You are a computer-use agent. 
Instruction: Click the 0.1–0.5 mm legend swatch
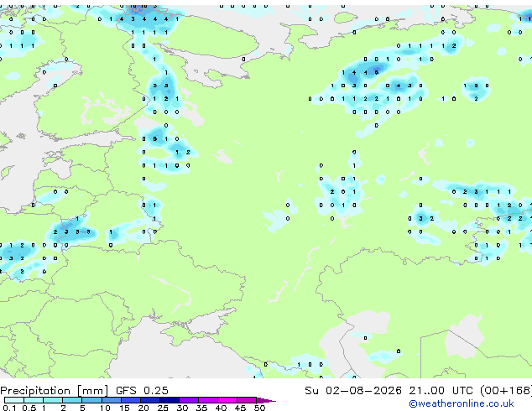point(14,400)
